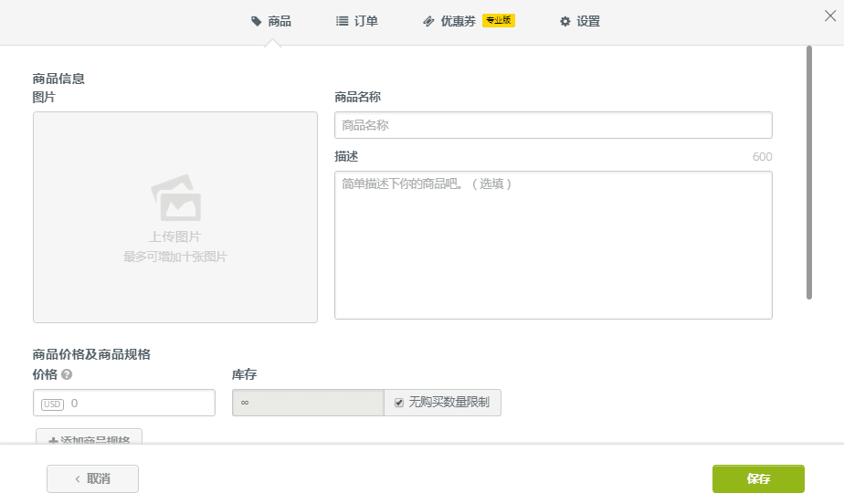This screenshot has height=504, width=844.
Task: Click into the 描述 text area
Action: point(553,245)
